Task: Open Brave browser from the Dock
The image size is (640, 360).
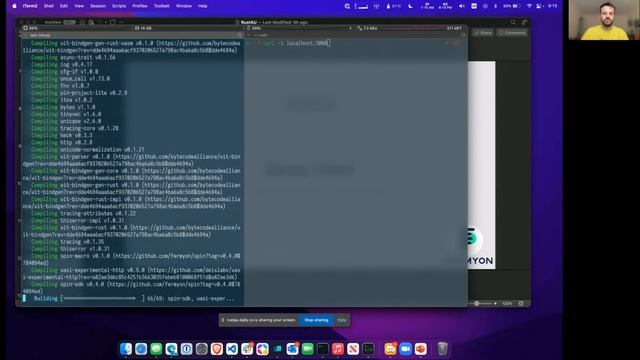Action: [217, 349]
